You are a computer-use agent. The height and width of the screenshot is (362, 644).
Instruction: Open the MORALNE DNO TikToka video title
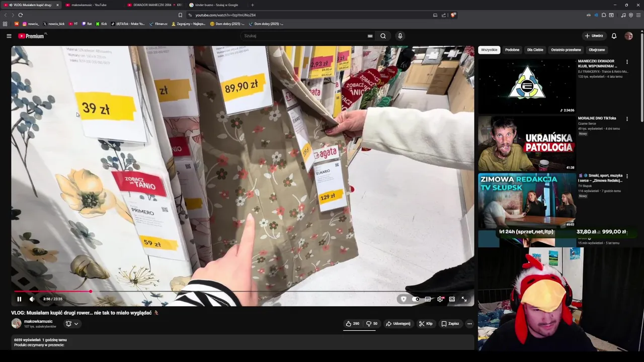(597, 118)
